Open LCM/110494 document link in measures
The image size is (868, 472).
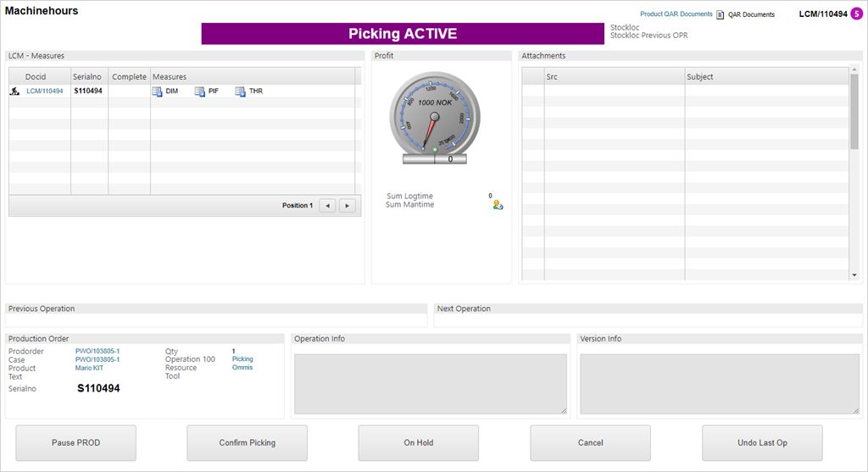point(44,92)
